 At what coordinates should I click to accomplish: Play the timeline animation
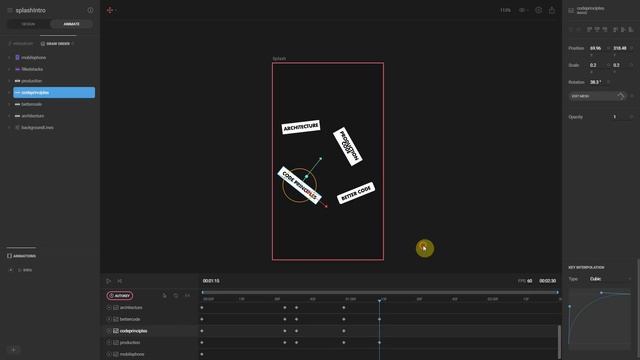[x=108, y=281]
